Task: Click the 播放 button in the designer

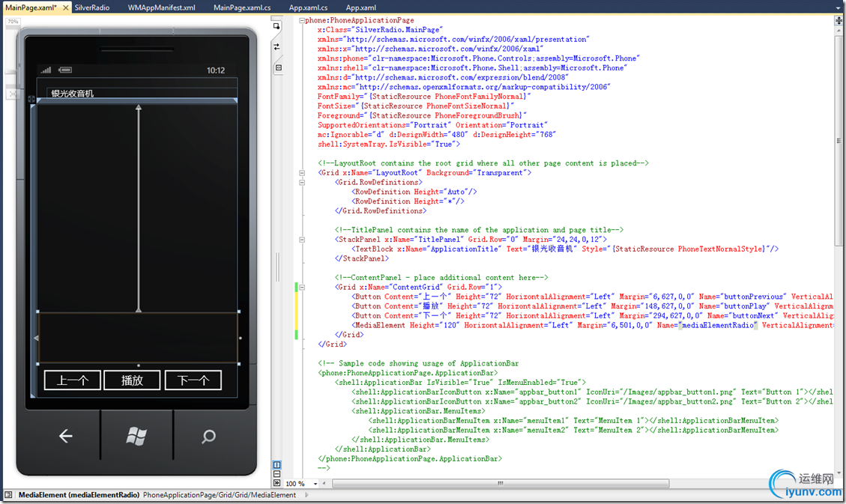Action: point(132,380)
